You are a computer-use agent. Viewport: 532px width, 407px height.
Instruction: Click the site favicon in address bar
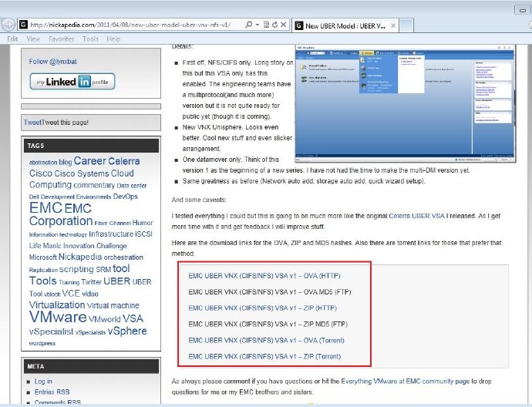23,25
